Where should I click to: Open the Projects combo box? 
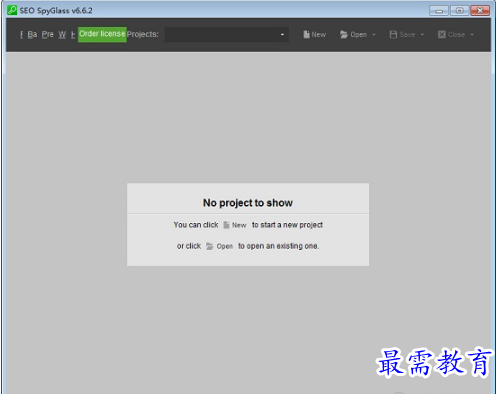point(227,35)
